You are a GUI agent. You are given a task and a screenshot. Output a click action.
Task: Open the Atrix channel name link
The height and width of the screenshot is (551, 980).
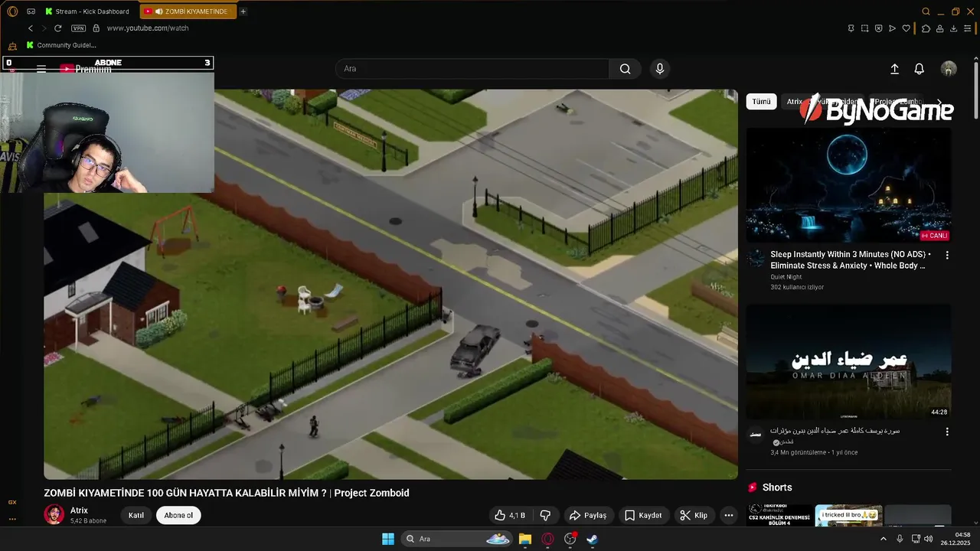tap(79, 510)
